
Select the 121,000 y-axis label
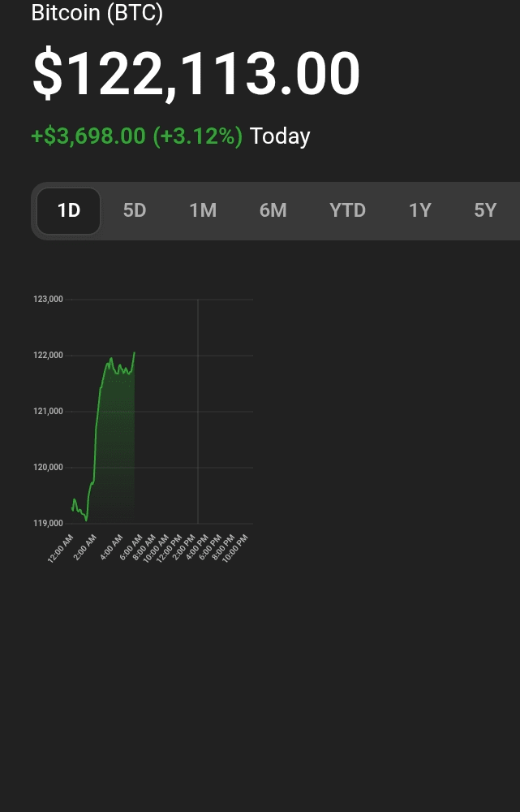pyautogui.click(x=48, y=412)
